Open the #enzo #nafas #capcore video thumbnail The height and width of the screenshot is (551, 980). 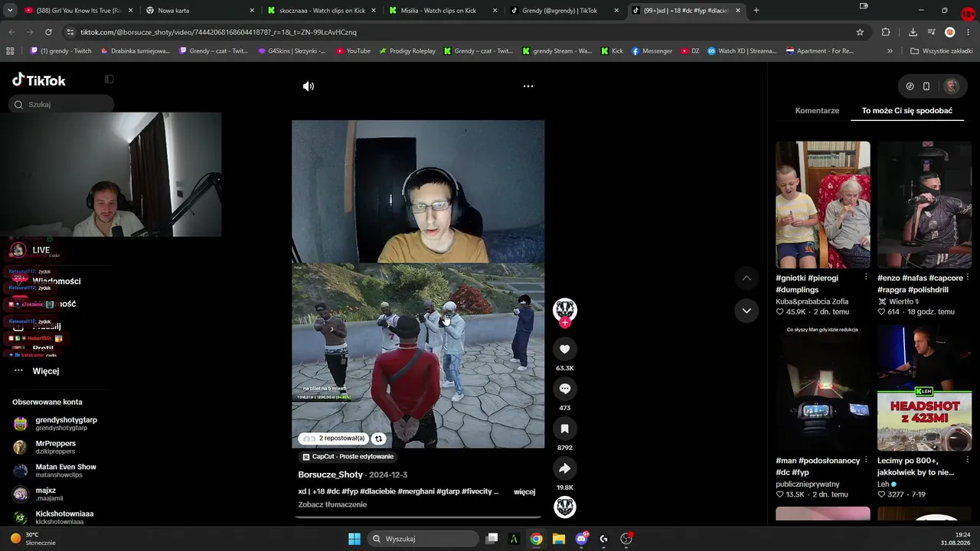tap(924, 205)
